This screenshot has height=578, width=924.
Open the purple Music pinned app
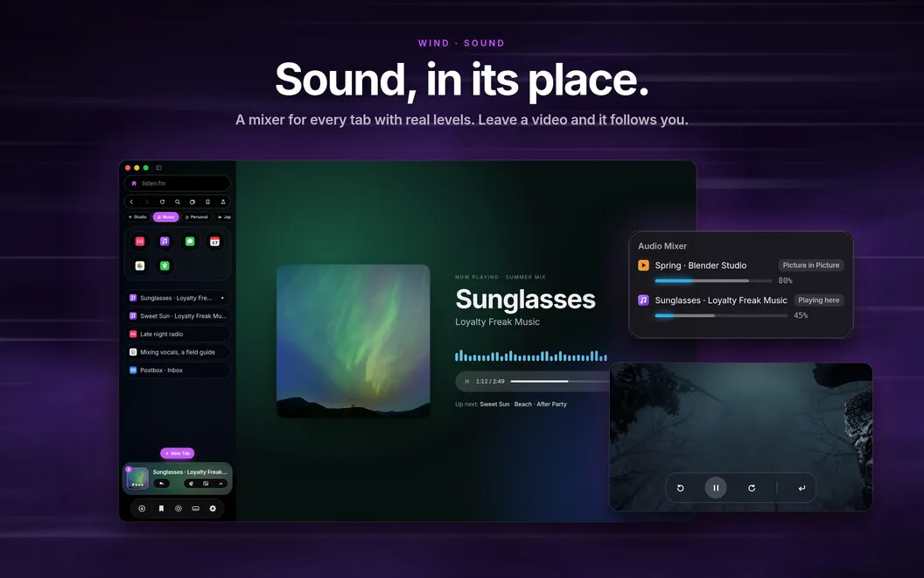click(x=165, y=241)
